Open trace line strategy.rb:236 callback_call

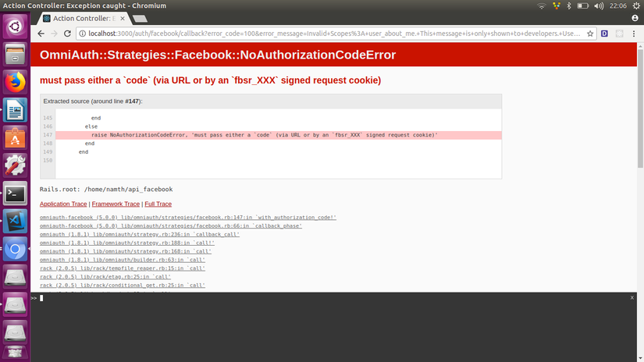click(x=140, y=234)
